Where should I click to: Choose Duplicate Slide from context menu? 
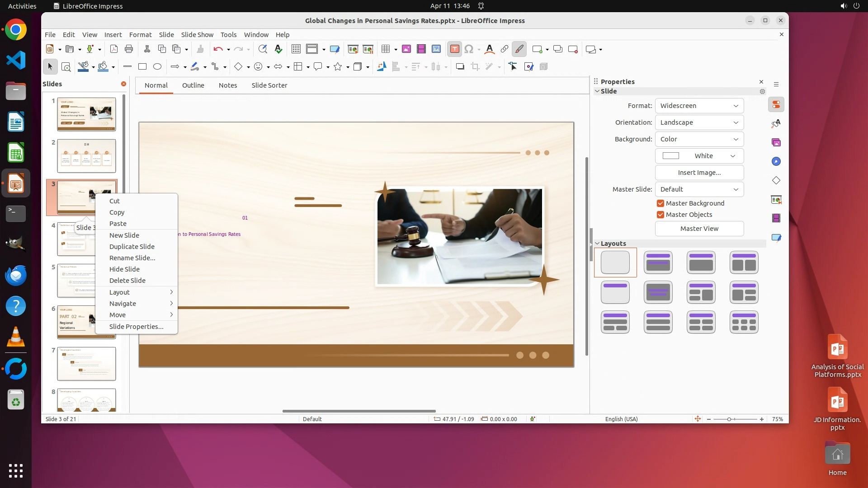[132, 247]
